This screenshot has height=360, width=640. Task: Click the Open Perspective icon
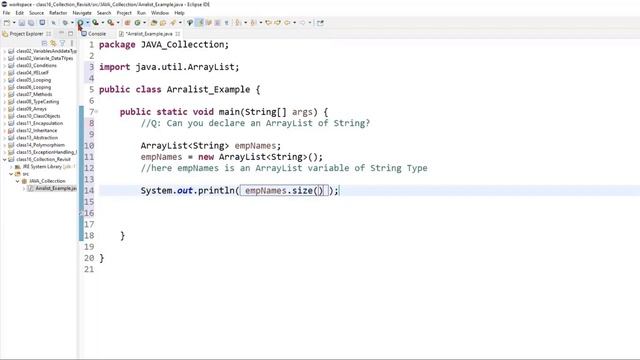[320, 23]
